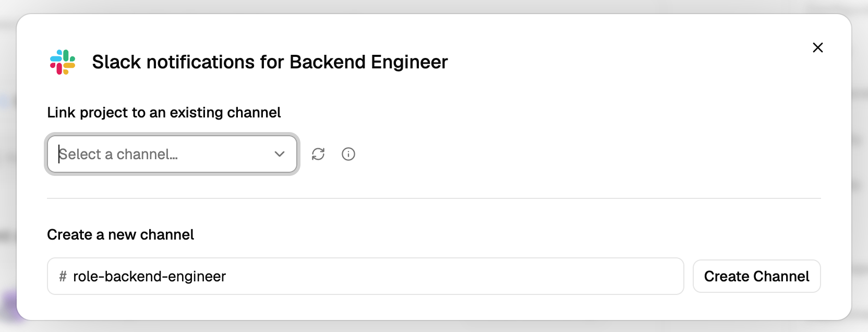Refresh the Slack channel list
This screenshot has width=868, height=332.
318,154
